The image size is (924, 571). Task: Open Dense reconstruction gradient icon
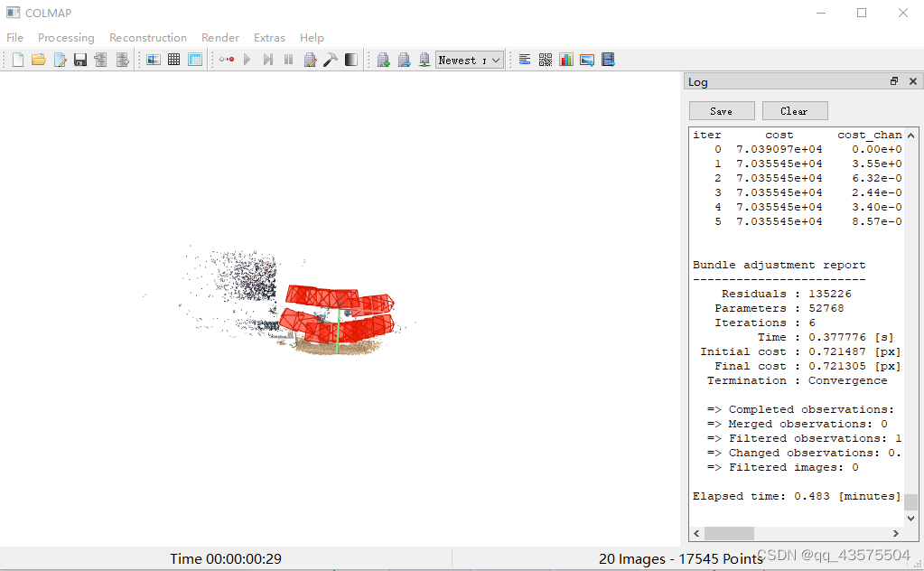[x=351, y=60]
